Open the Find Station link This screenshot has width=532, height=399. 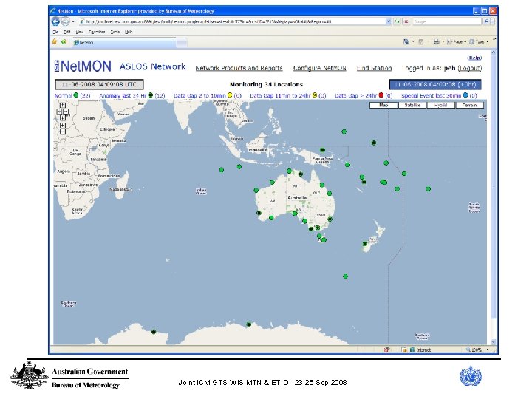(x=374, y=68)
